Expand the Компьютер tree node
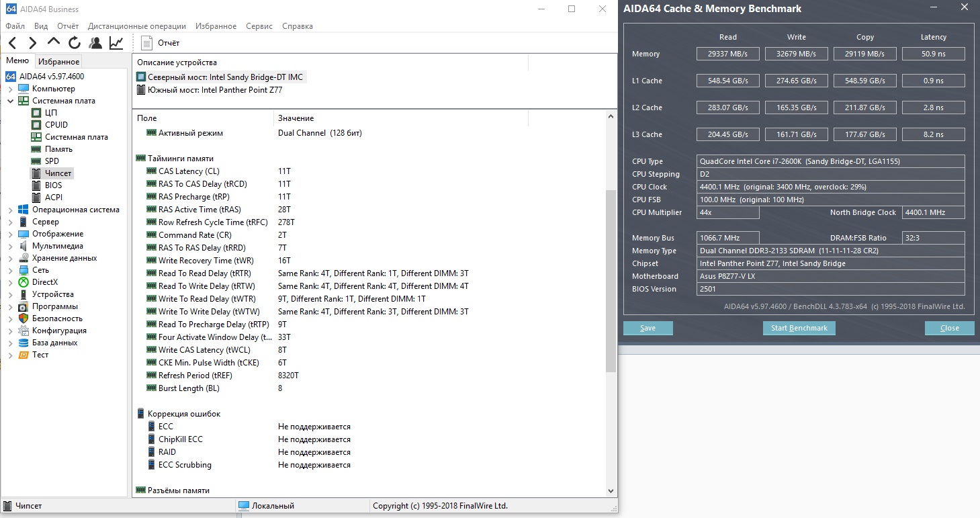Image resolution: width=980 pixels, height=518 pixels. click(x=10, y=89)
